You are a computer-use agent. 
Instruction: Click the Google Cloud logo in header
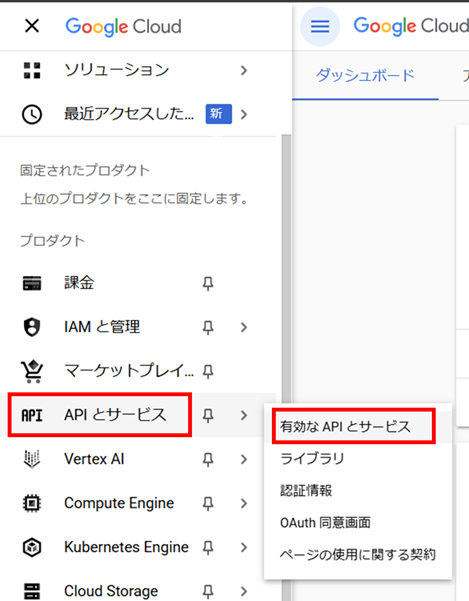pos(411,26)
